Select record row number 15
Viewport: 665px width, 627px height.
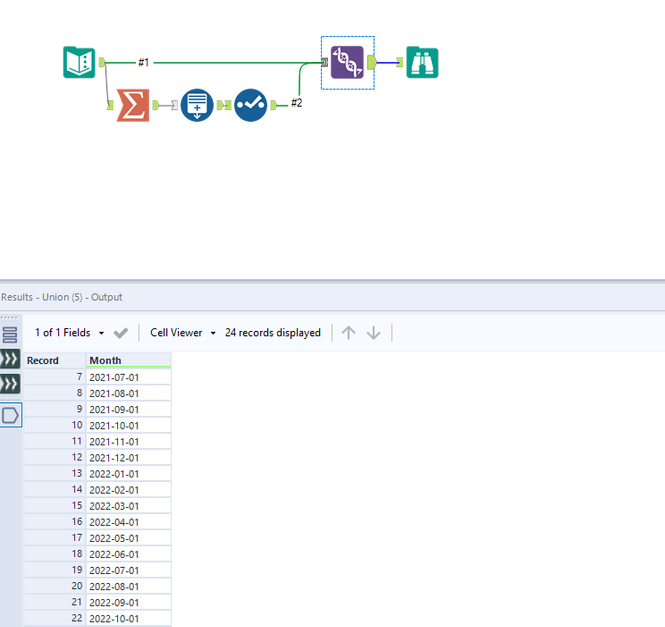(x=55, y=506)
